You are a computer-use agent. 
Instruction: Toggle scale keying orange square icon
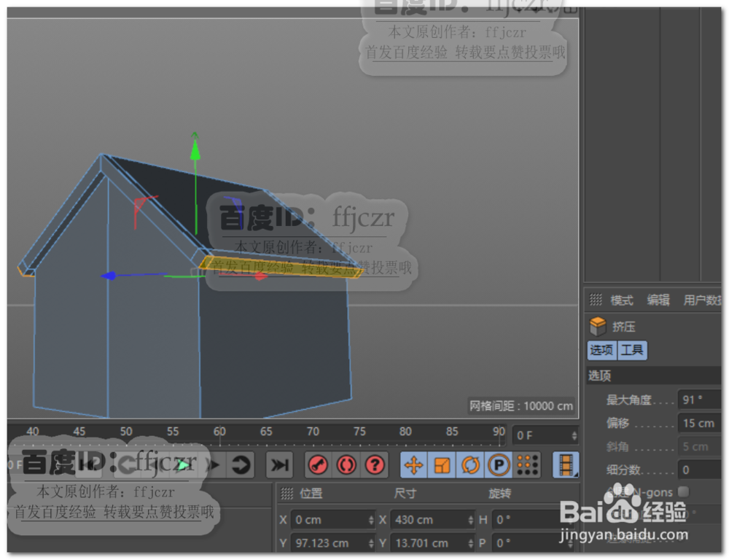443,464
